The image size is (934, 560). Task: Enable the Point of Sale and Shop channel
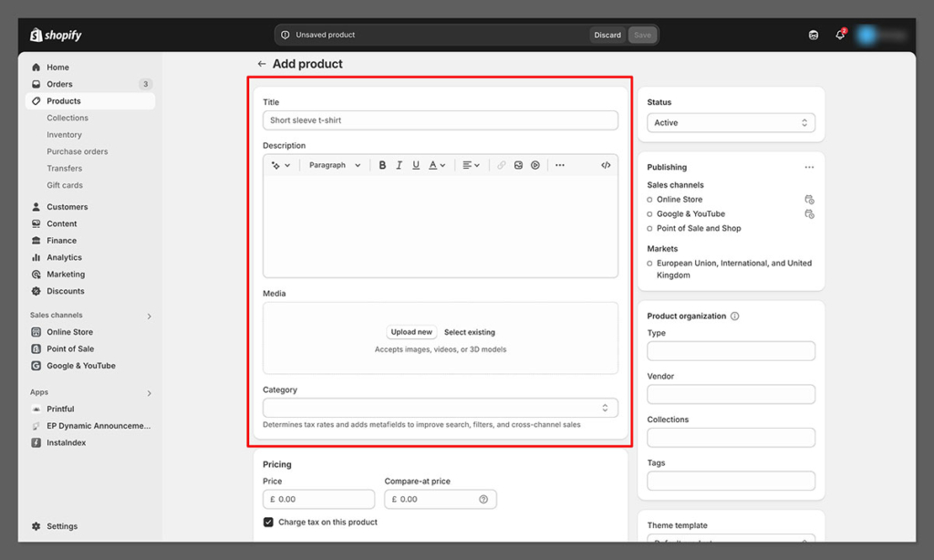click(649, 228)
